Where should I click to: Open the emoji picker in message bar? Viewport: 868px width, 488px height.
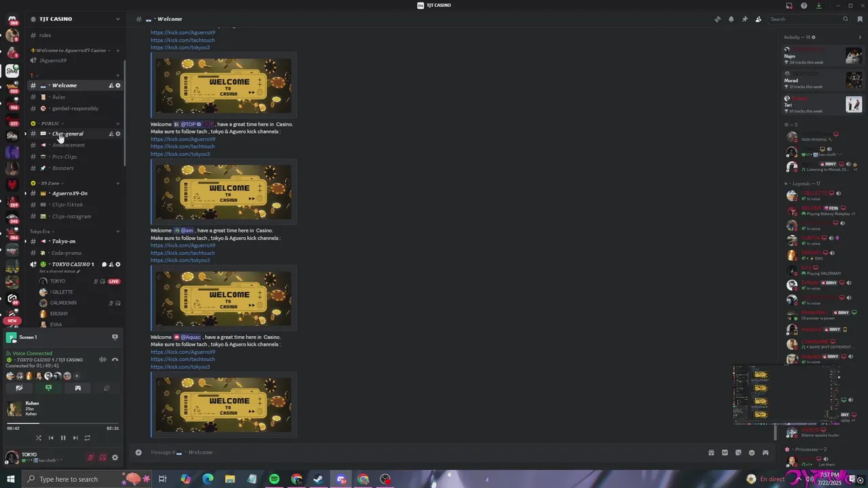coord(751,453)
